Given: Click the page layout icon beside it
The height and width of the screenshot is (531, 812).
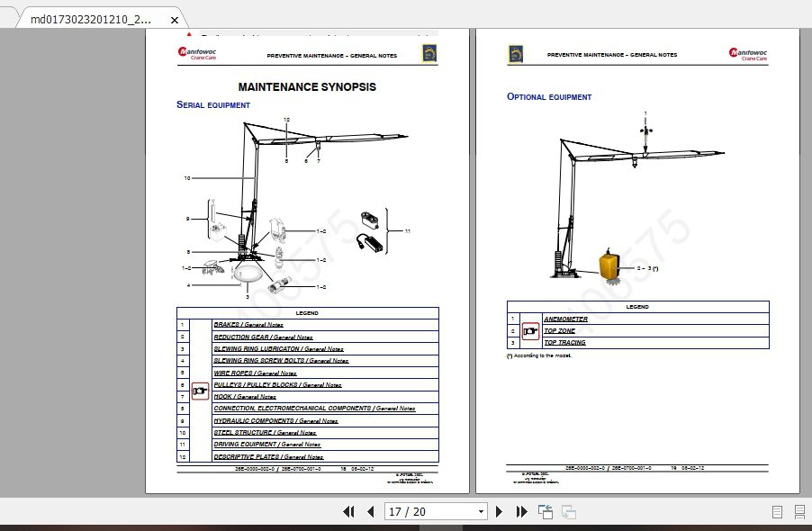Looking at the screenshot, I should [567, 511].
